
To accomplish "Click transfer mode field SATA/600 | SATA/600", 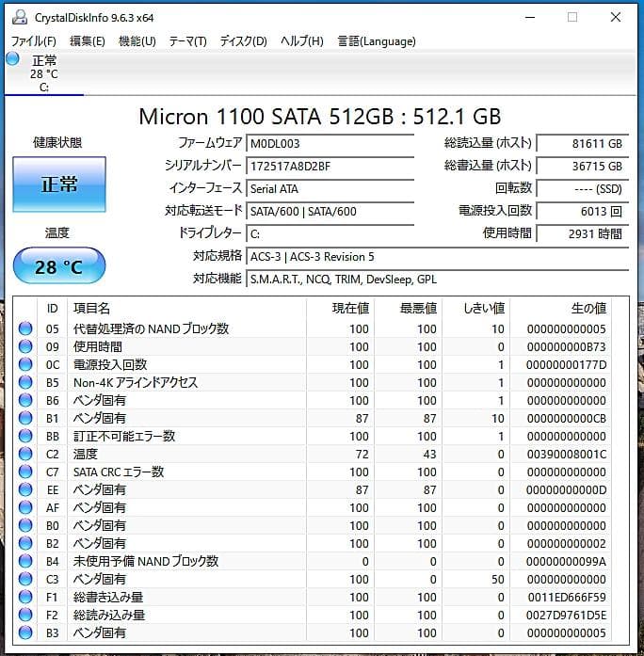I will click(330, 211).
